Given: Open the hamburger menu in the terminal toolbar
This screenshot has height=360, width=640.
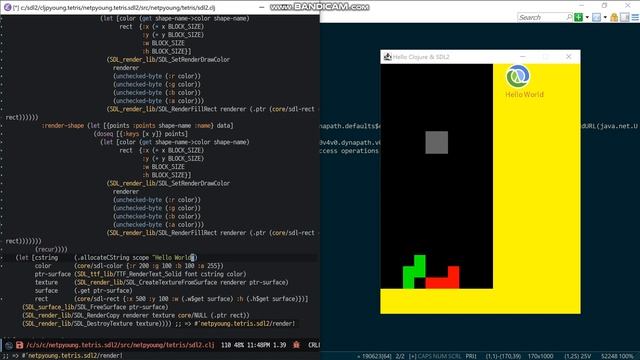Looking at the screenshot, I should (635, 17).
